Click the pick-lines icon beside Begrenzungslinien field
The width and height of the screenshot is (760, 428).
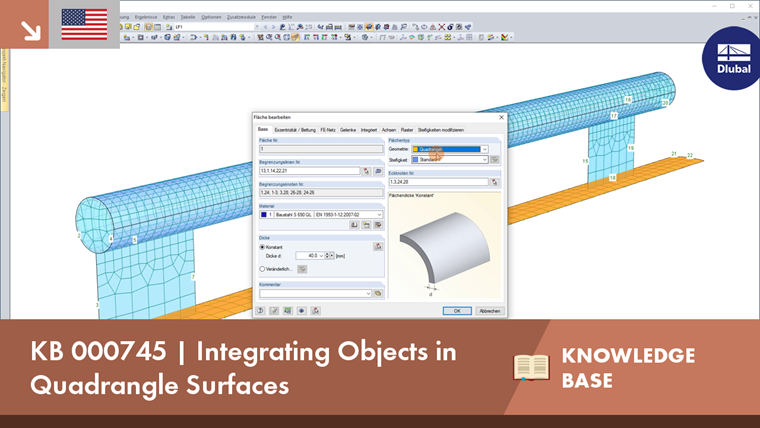click(366, 171)
